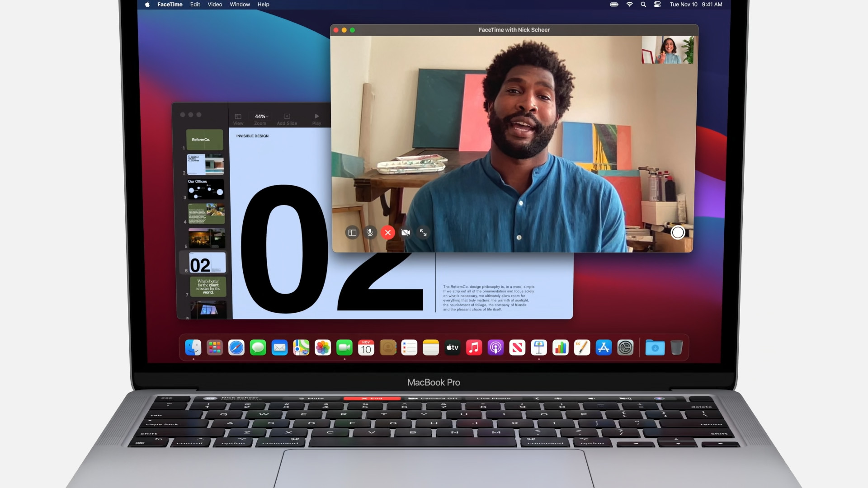Image resolution: width=868 pixels, height=488 pixels.
Task: Open the FaceTime sidebar panel
Action: pyautogui.click(x=352, y=232)
